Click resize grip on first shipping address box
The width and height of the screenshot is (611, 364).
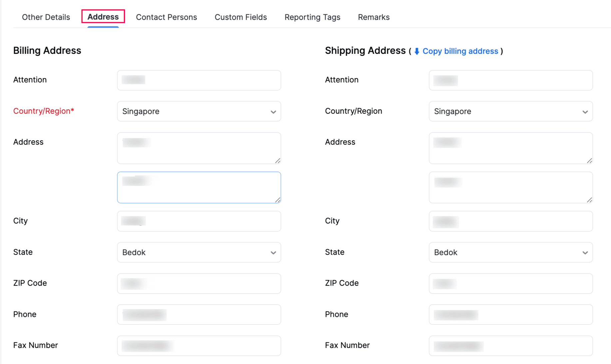pos(589,161)
